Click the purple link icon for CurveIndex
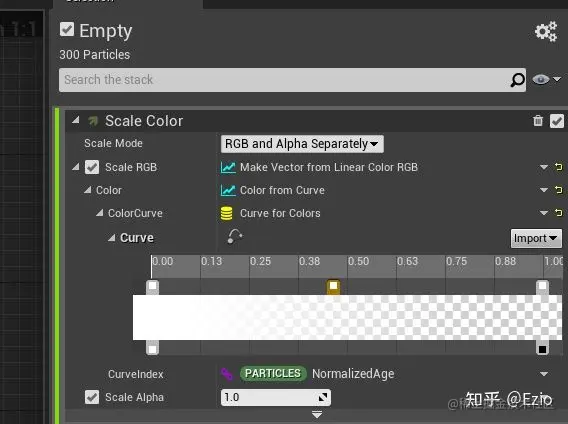The width and height of the screenshot is (568, 424). click(227, 374)
